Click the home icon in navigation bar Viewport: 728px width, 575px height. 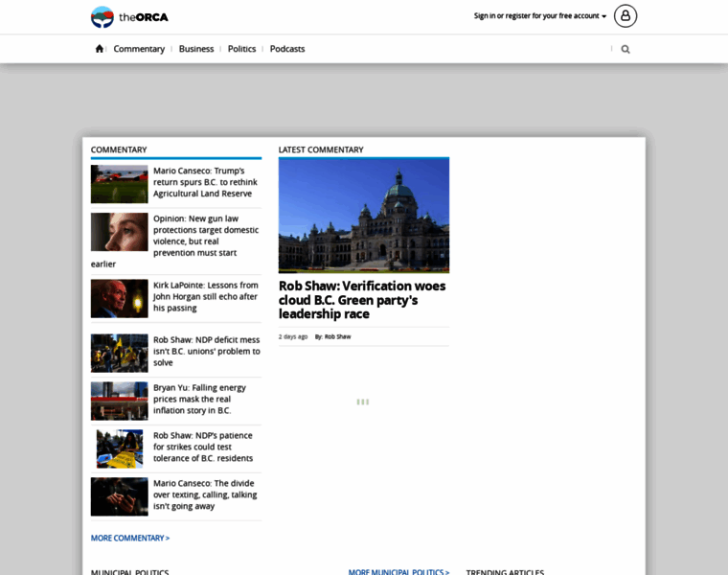tap(99, 49)
